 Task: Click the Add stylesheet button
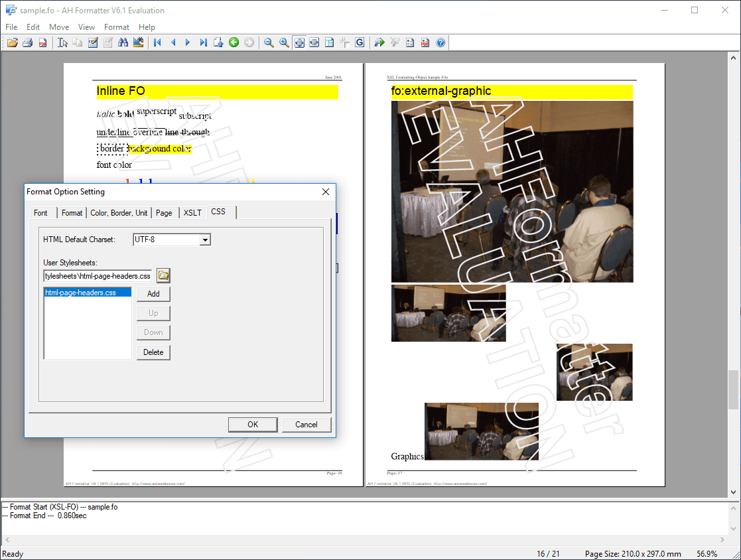point(154,294)
